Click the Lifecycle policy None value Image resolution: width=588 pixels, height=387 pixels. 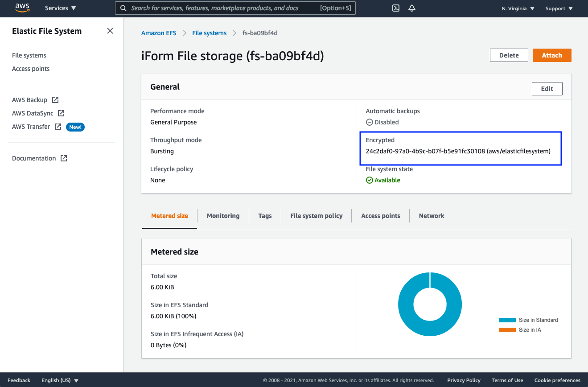click(158, 180)
